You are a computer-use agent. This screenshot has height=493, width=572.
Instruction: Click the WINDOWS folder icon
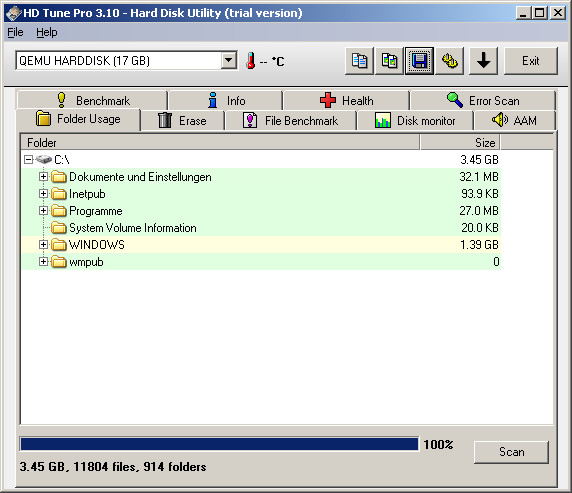[59, 244]
